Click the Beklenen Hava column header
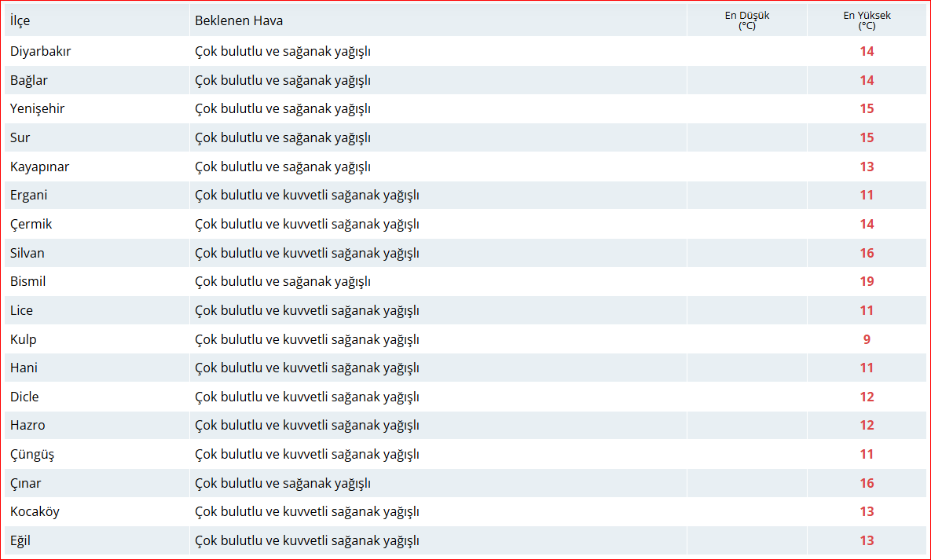This screenshot has height=560, width=931. (239, 20)
